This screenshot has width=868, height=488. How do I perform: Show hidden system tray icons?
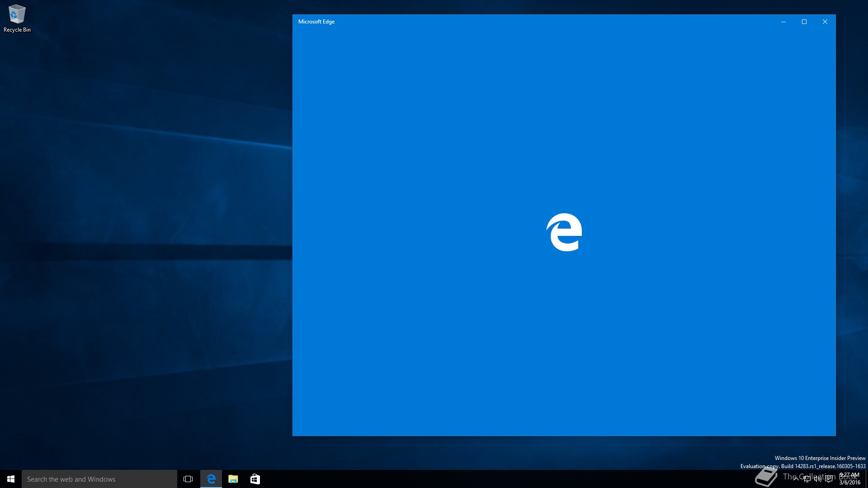[796, 479]
